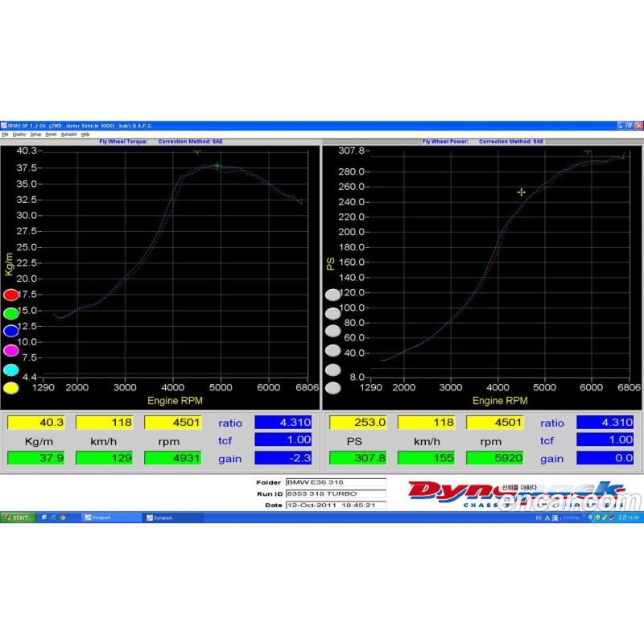Screen dimensions: 644x644
Task: Click the red run color button
Action: 10,295
